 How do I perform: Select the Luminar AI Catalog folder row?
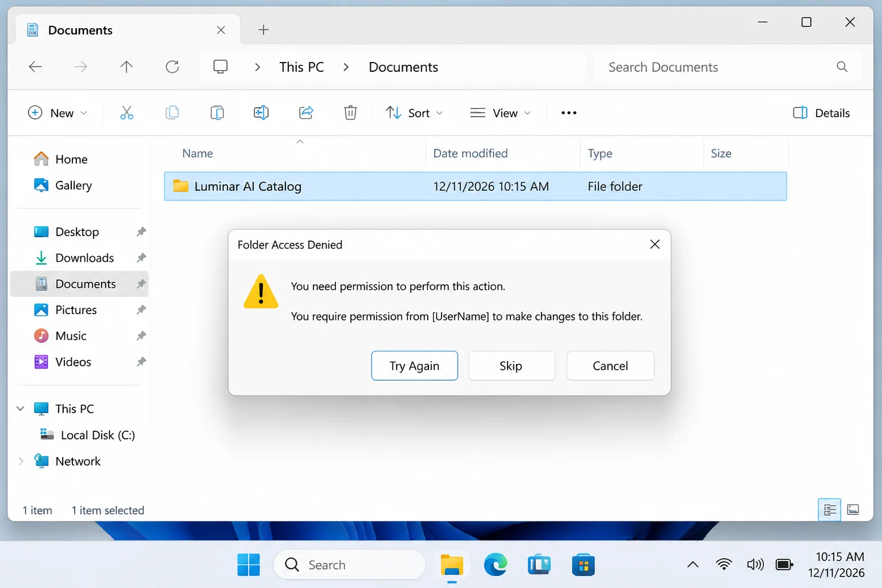[475, 186]
